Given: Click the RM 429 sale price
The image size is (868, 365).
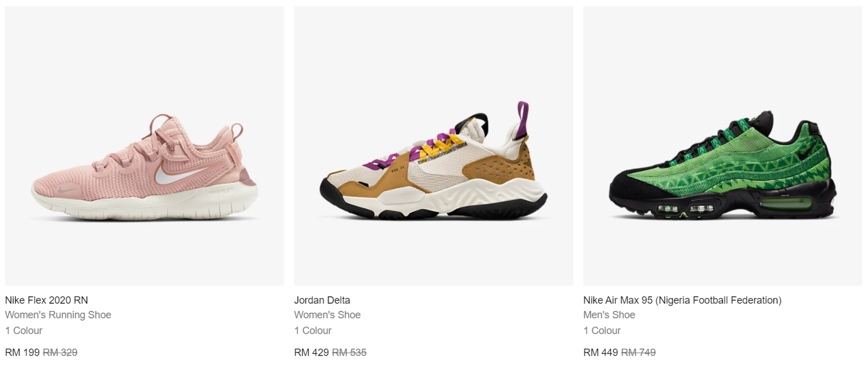Looking at the screenshot, I should [312, 353].
